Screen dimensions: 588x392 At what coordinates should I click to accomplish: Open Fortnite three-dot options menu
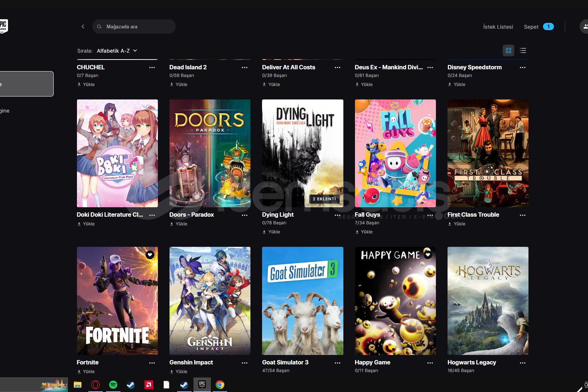152,363
